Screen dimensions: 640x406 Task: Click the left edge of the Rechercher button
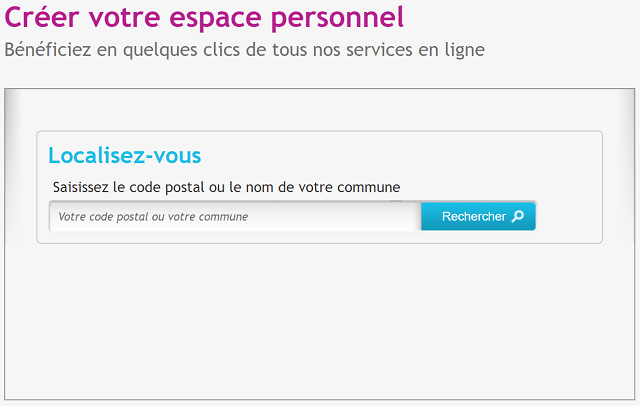coord(427,216)
